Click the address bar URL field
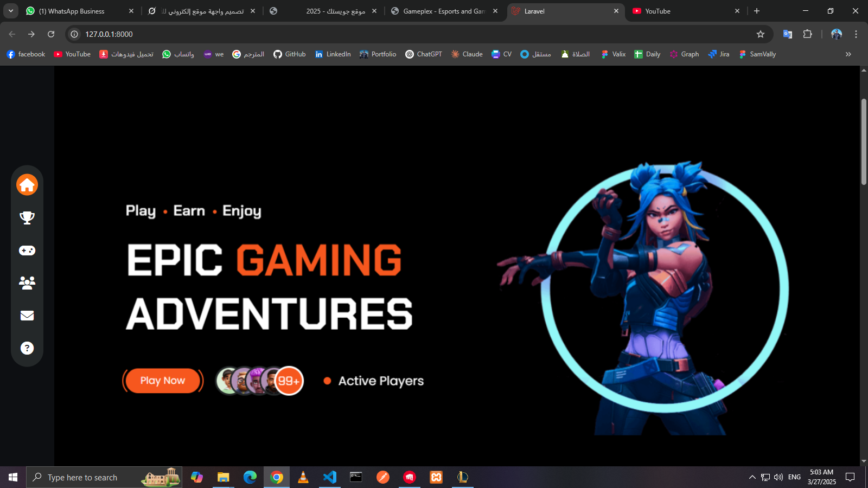Screen dimensions: 868x488 [x=380, y=34]
